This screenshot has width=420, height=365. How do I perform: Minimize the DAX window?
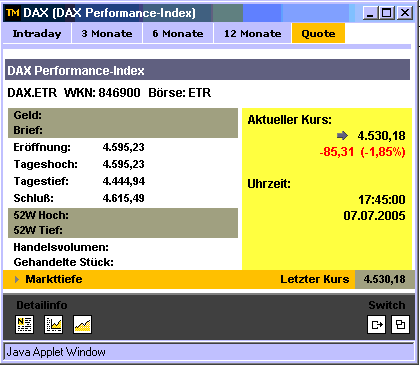click(370, 13)
